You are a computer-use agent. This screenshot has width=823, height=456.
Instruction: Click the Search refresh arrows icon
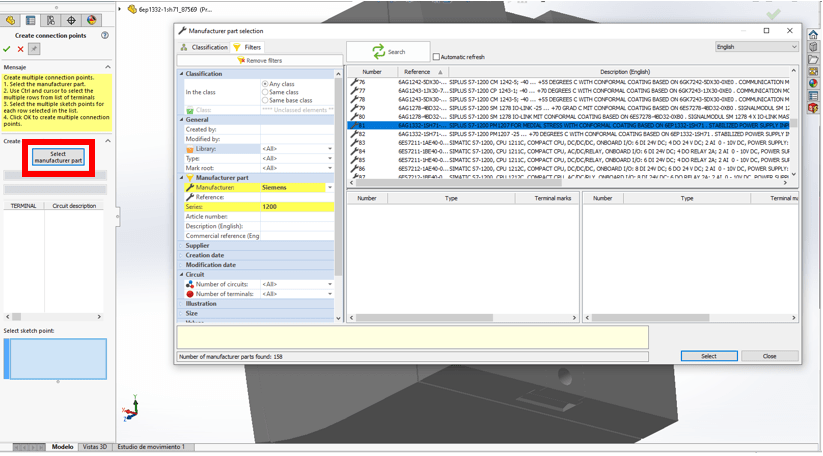[x=378, y=51]
